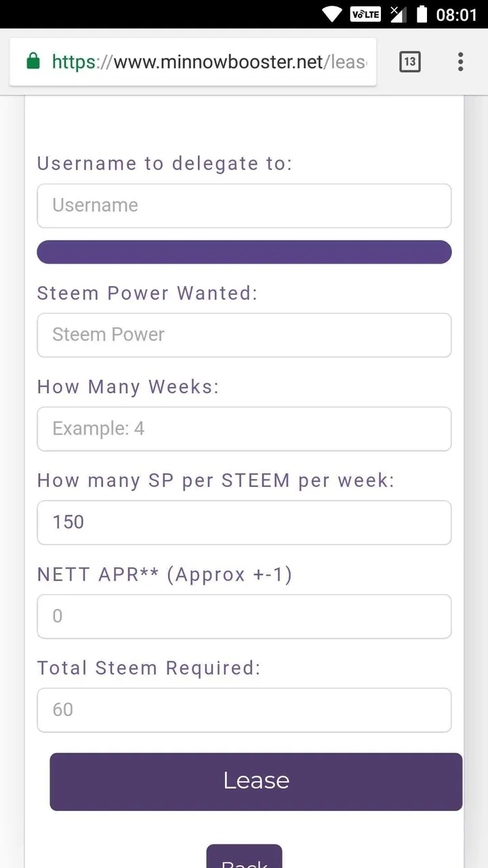Image resolution: width=488 pixels, height=868 pixels.
Task: Tap the Steem Power Wanted label
Action: click(147, 294)
